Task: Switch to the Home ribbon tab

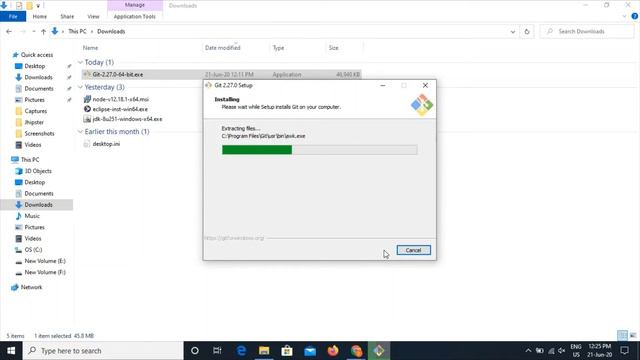Action: [x=40, y=16]
